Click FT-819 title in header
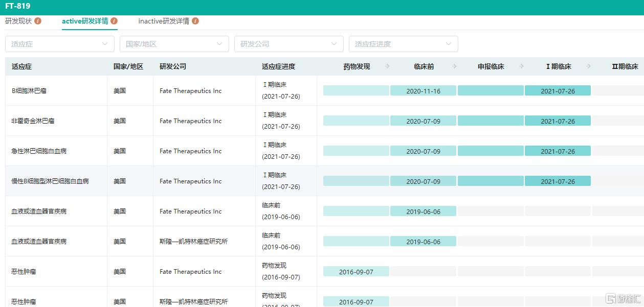The height and width of the screenshot is (307, 644). (x=18, y=7)
